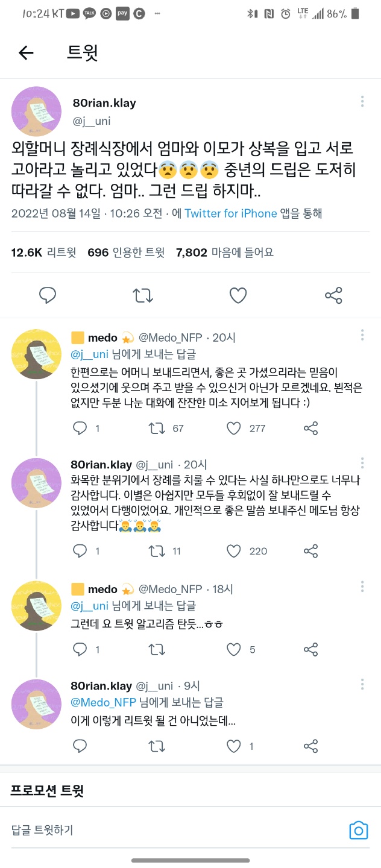Open Twitter for iPhone source link
The height and width of the screenshot is (868, 381).
230,213
